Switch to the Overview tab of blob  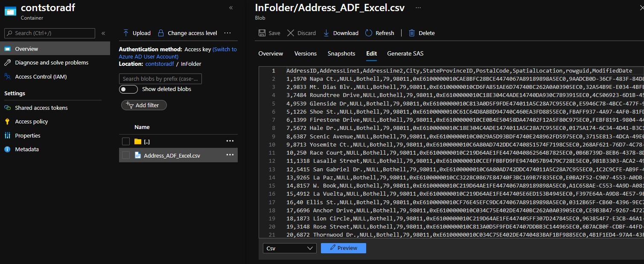(271, 53)
